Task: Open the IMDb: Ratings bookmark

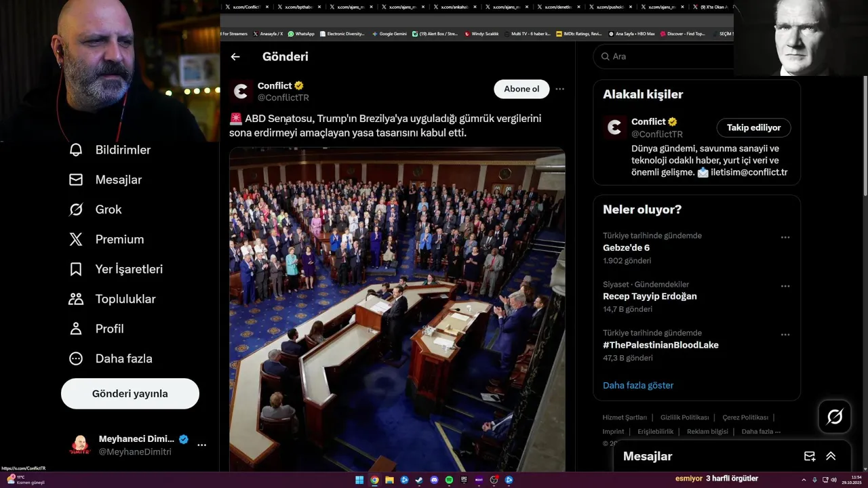Action: pyautogui.click(x=578, y=34)
